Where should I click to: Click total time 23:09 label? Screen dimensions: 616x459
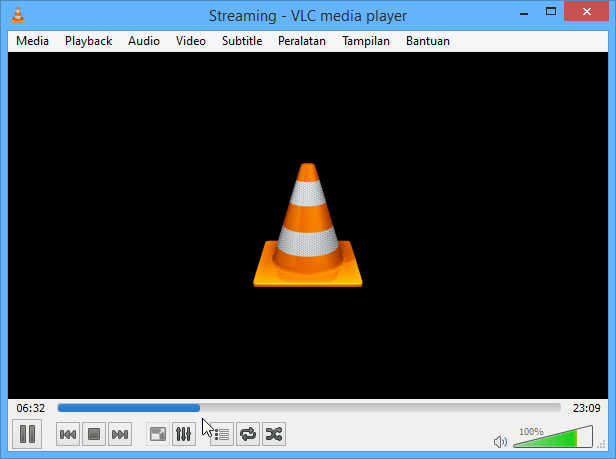587,408
